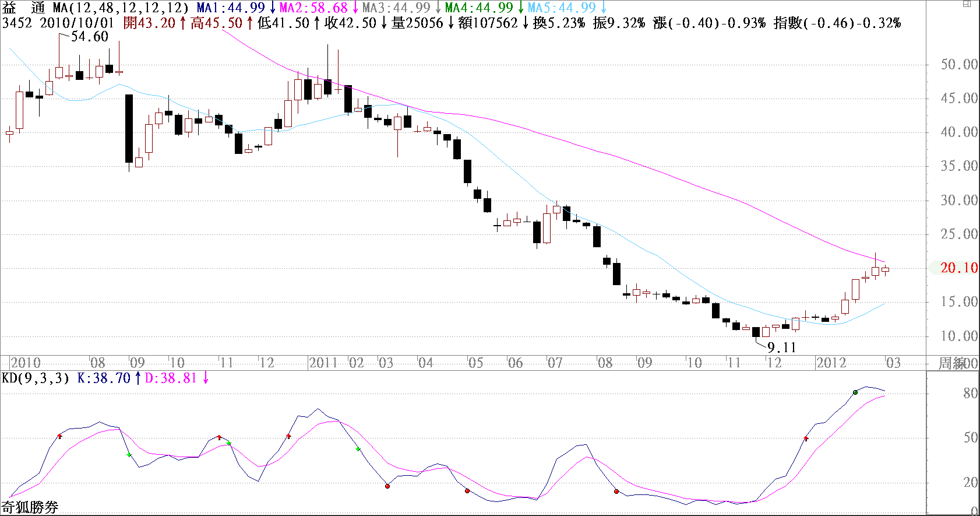This screenshot has height=516, width=980.
Task: Click the 2012 year label on time axis
Action: [831, 363]
